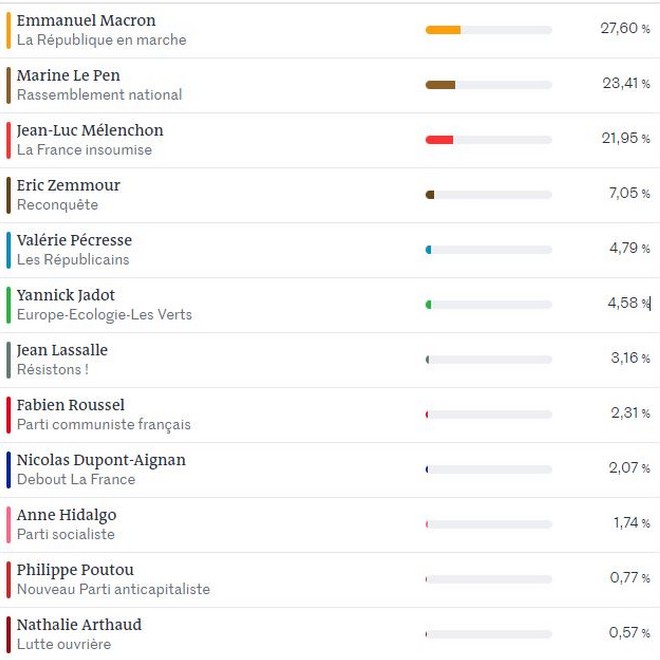Click the yellow color marker beside Macron

tap(8, 30)
